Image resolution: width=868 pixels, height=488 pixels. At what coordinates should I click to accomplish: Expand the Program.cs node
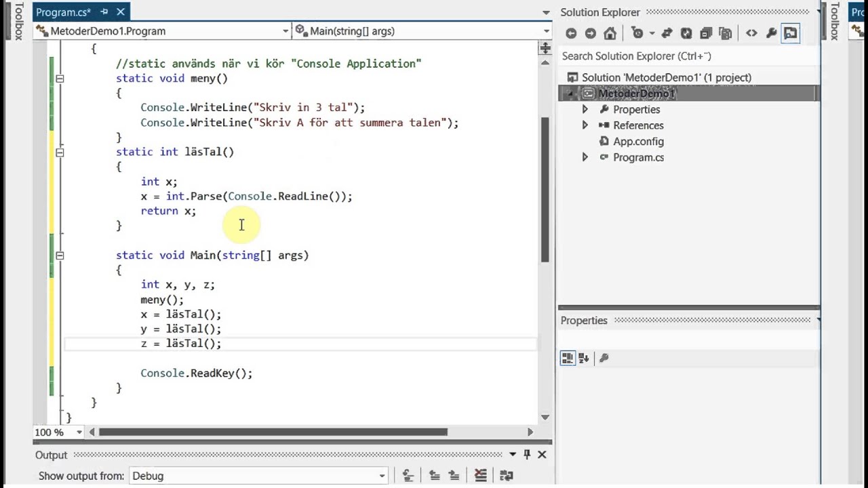(585, 157)
